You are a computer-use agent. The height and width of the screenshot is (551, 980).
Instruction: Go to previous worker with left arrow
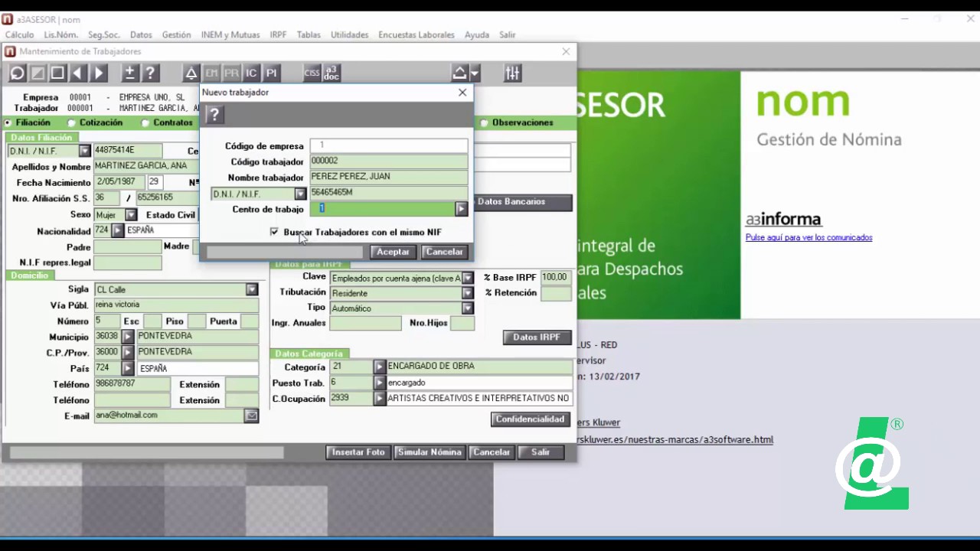78,73
